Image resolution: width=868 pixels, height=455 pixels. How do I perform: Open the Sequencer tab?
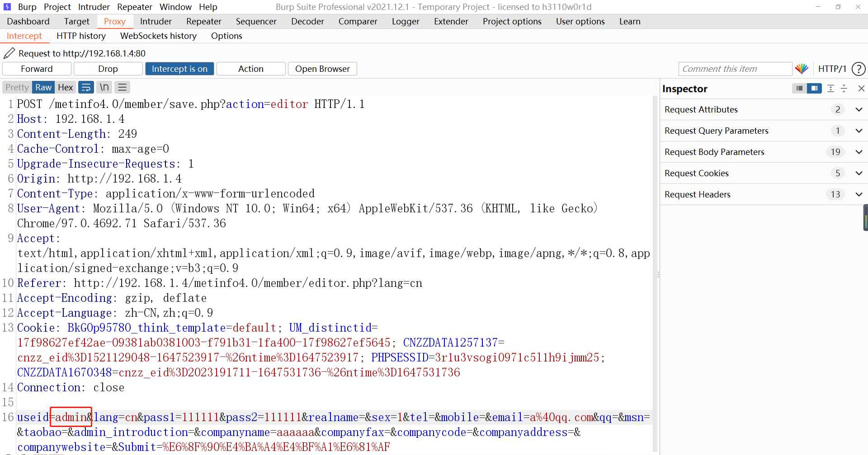click(x=256, y=21)
